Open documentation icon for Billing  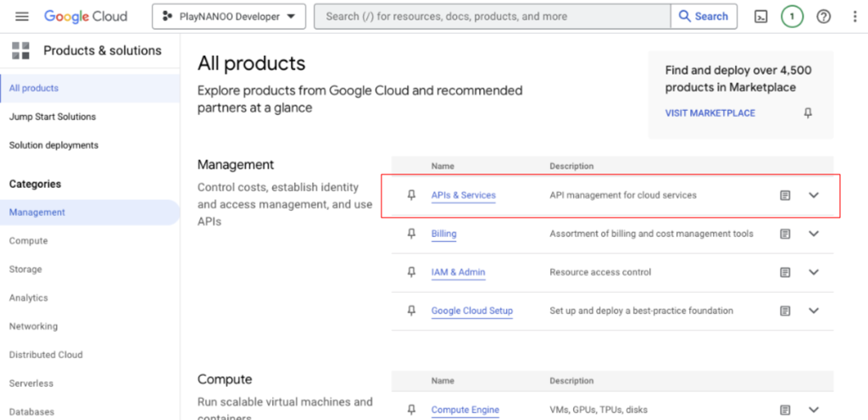click(x=785, y=234)
